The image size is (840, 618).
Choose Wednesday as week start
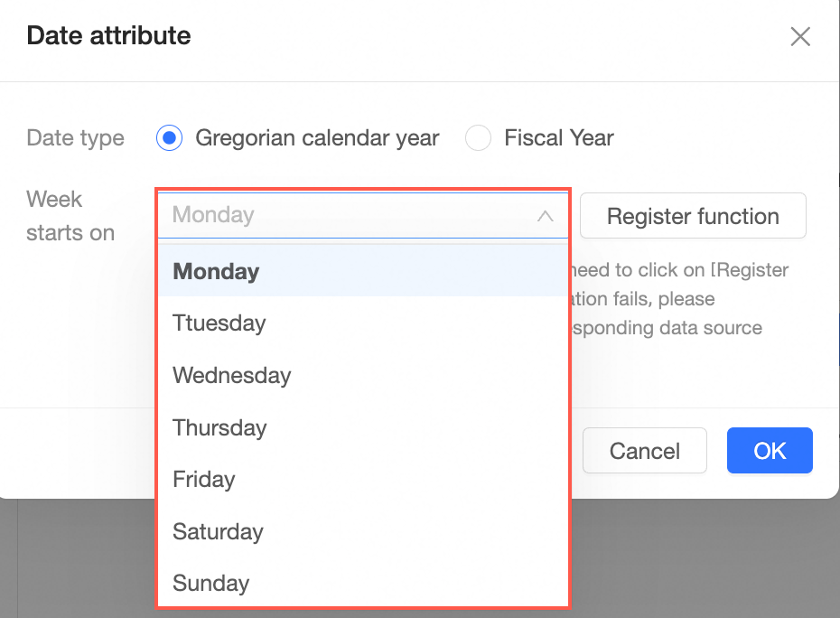[x=231, y=375]
